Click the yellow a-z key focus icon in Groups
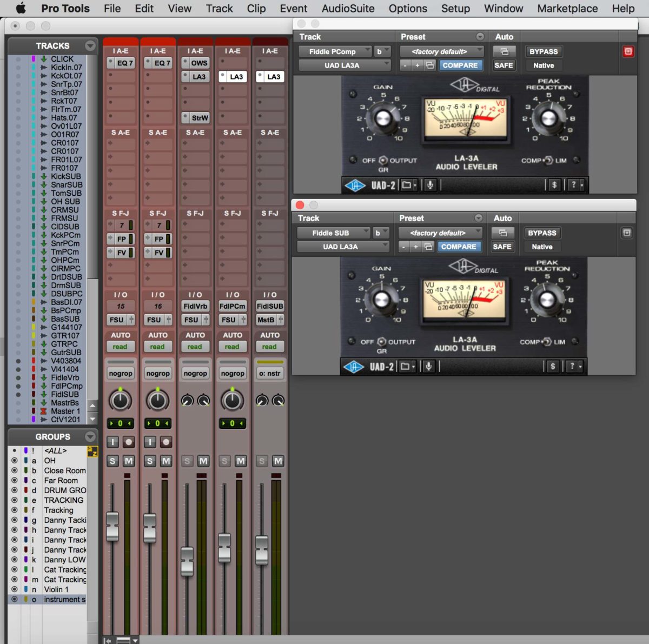The height and width of the screenshot is (644, 649). click(x=92, y=452)
